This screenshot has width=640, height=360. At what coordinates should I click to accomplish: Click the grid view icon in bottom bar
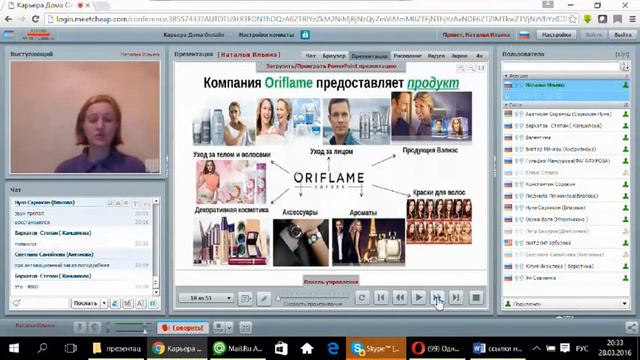point(245,327)
